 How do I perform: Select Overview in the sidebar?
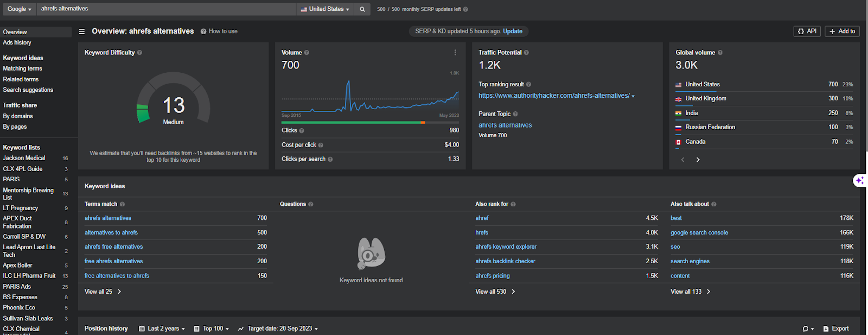pyautogui.click(x=36, y=32)
